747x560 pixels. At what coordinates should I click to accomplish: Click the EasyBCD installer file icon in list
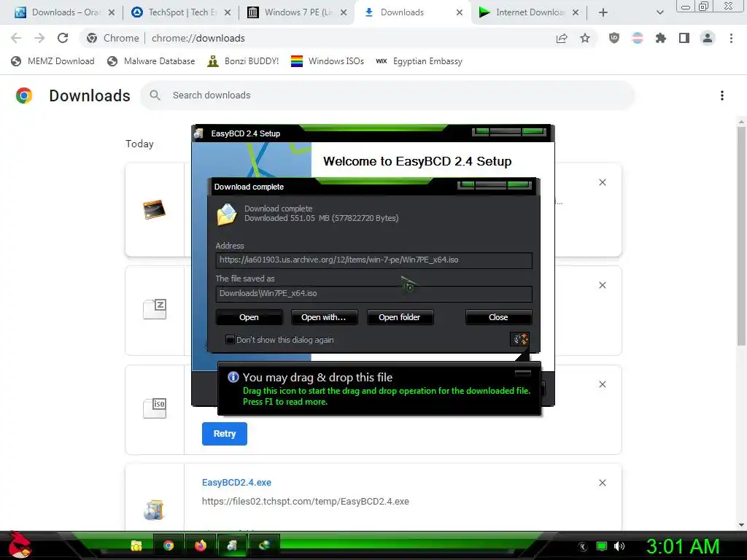(154, 510)
